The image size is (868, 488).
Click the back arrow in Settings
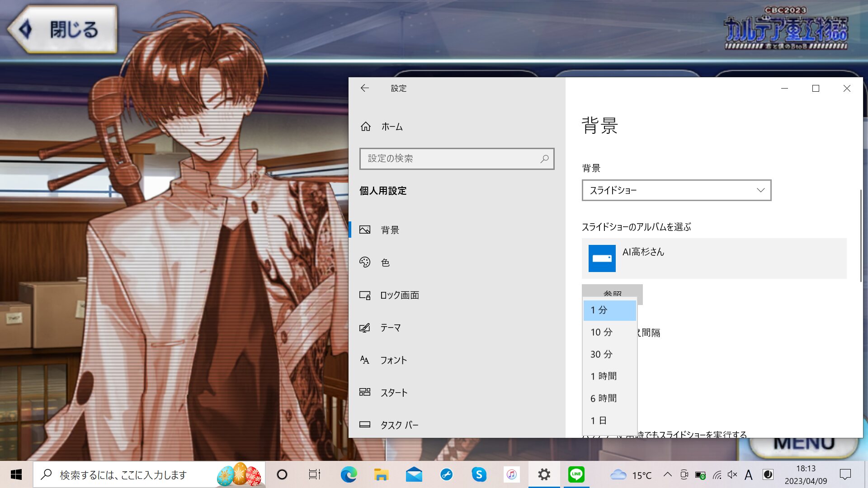click(x=365, y=88)
